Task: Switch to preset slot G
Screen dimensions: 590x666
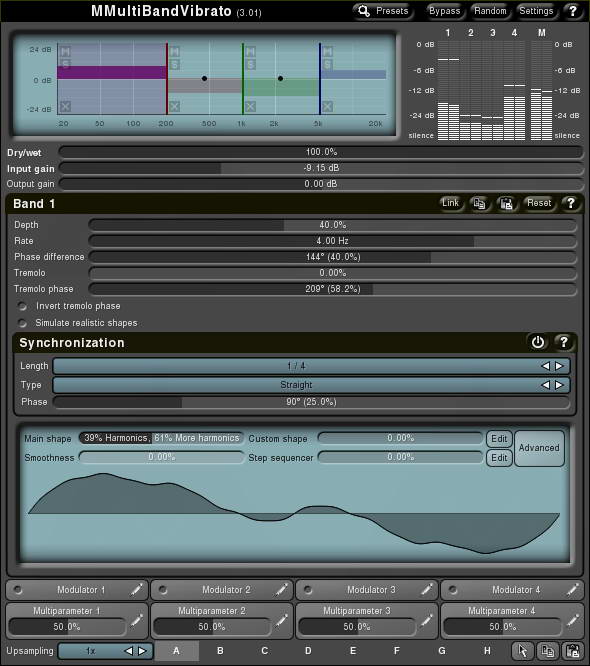Action: [442, 651]
